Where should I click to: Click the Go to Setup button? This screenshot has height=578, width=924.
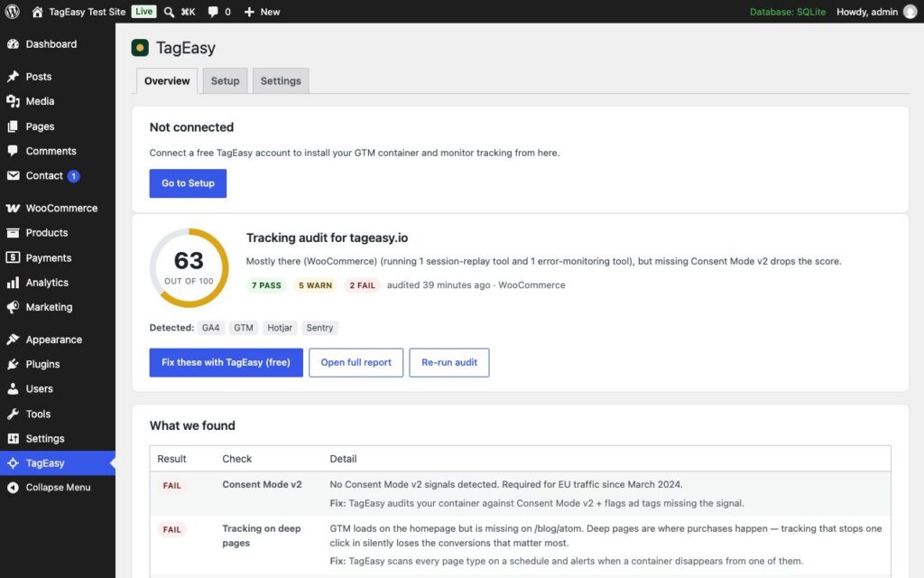point(188,183)
